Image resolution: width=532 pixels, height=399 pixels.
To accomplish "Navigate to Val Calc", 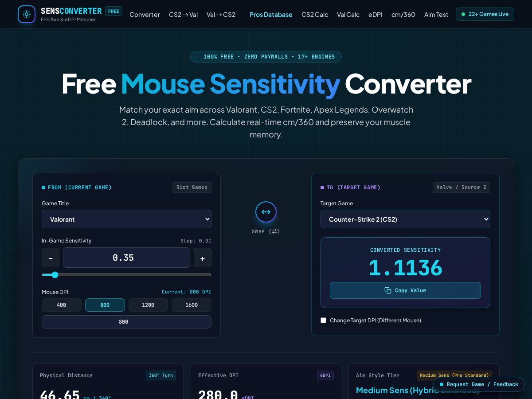I will 348,14.
